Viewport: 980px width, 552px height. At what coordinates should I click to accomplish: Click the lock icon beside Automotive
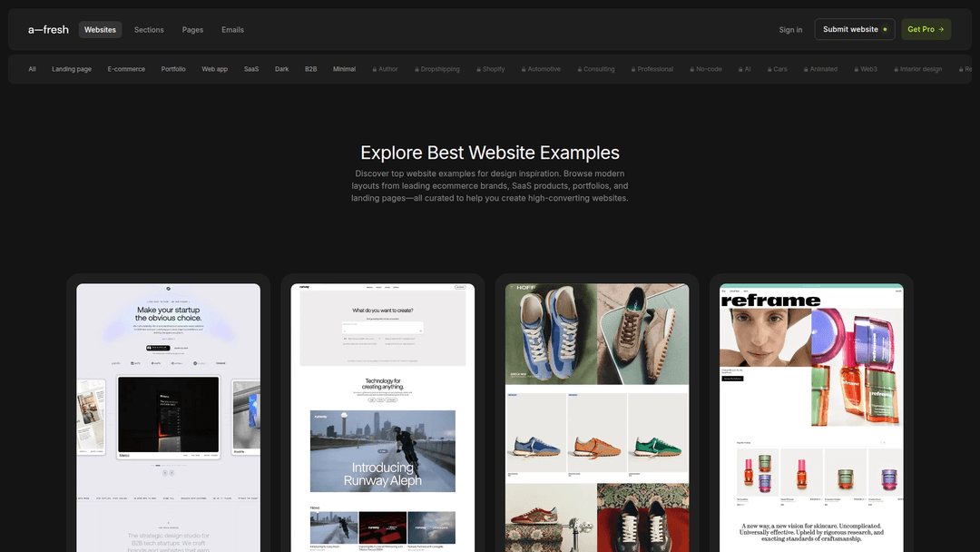(524, 69)
